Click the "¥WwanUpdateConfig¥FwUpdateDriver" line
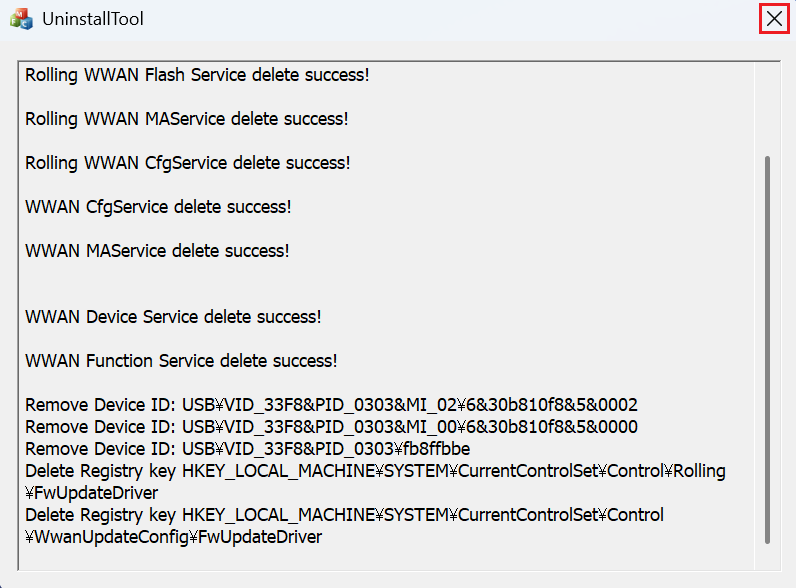 pos(173,537)
